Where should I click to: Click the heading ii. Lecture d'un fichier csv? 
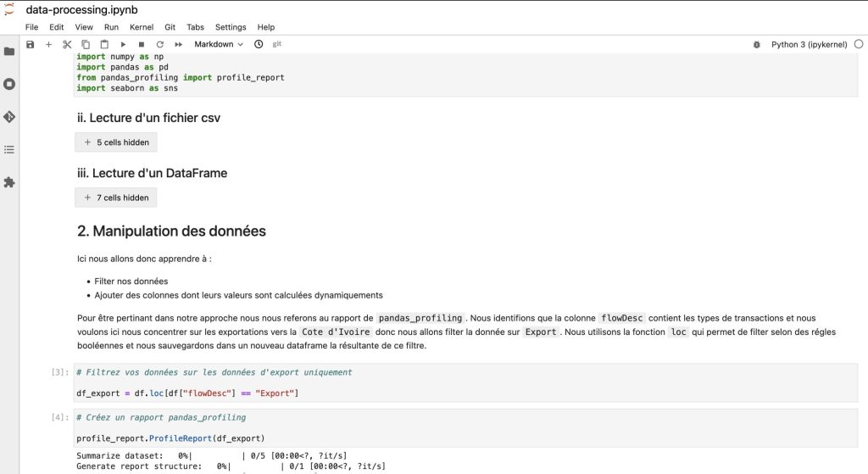click(148, 118)
